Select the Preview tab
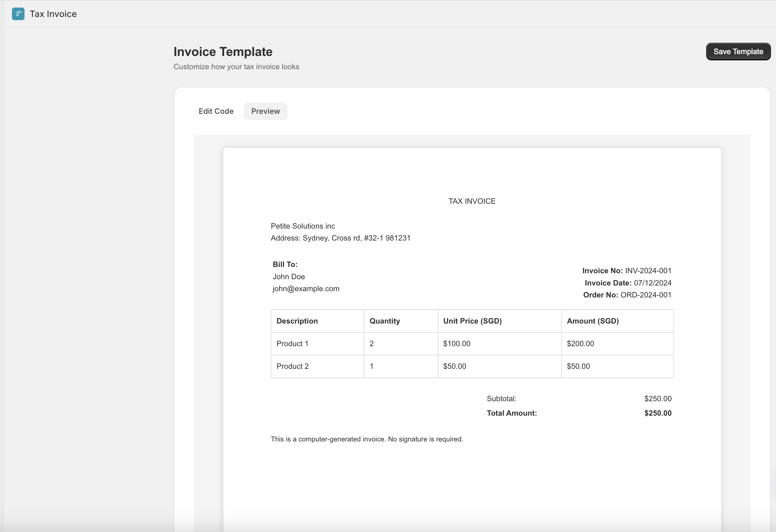The width and height of the screenshot is (776, 532). [265, 111]
